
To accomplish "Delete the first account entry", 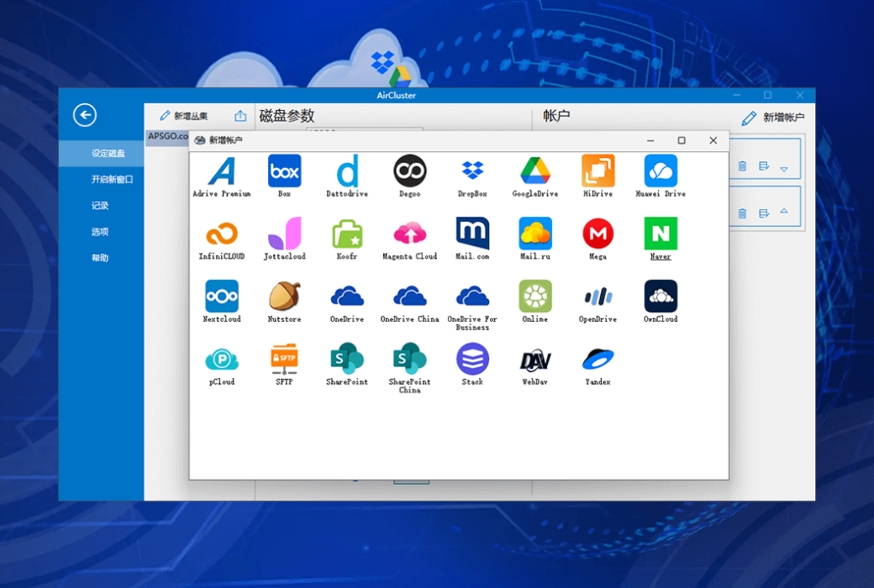I will 742,166.
